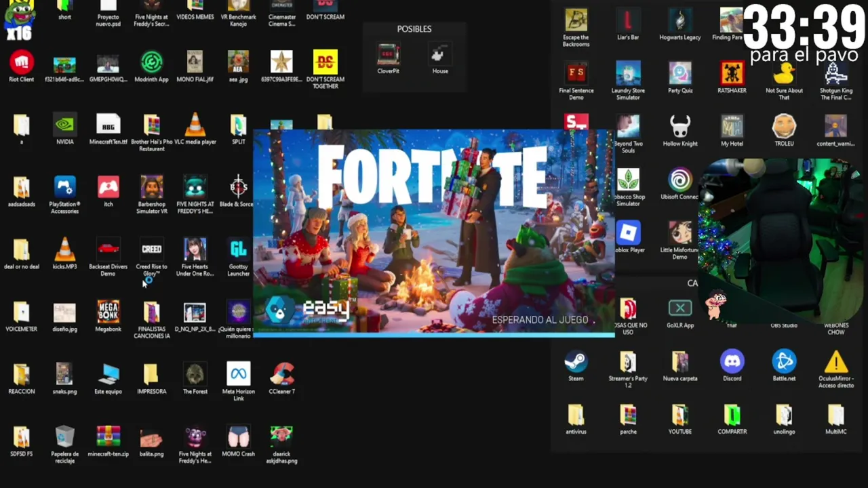Open the MOMO Crash shortcut
868x488 pixels.
(x=238, y=437)
